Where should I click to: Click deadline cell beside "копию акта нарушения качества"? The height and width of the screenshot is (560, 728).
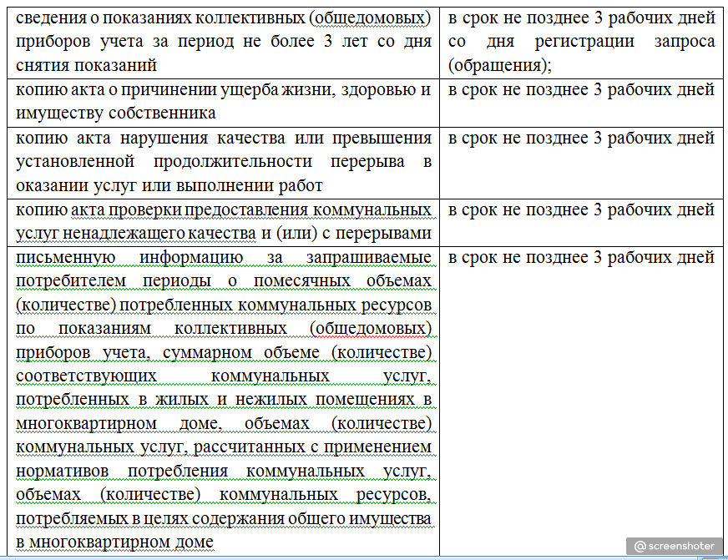point(581,163)
